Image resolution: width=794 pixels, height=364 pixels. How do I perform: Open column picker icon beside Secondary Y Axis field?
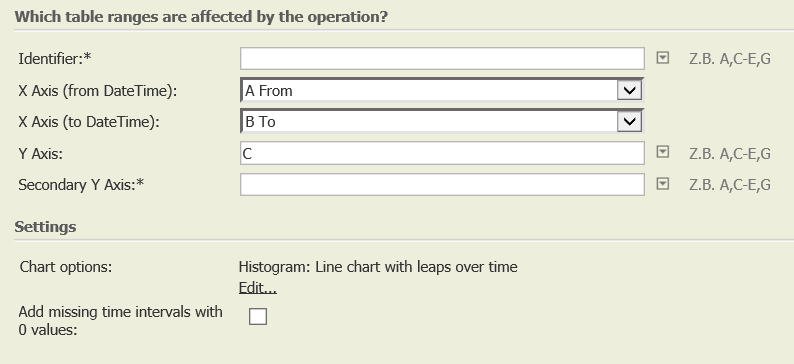[662, 184]
